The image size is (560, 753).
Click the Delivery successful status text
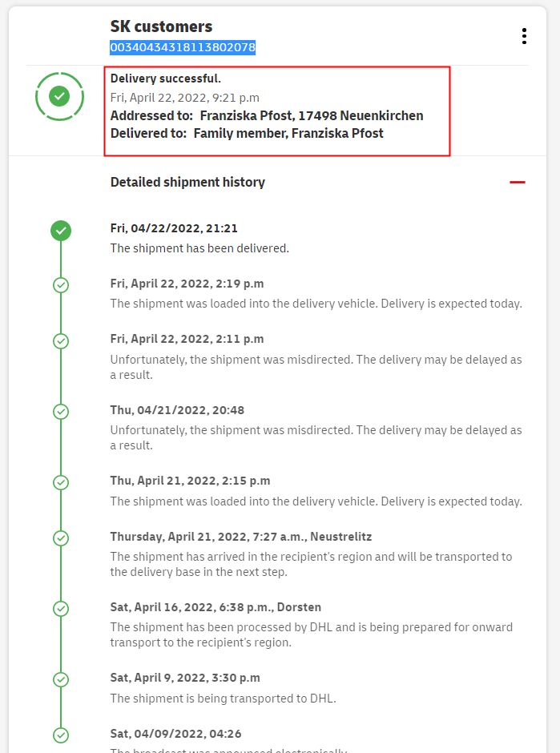click(166, 79)
